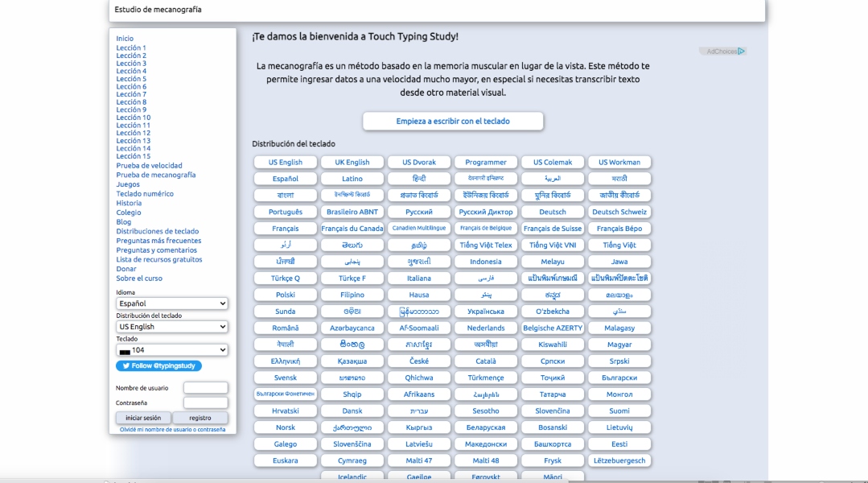Select the Belgische AZERTY layout

553,328
